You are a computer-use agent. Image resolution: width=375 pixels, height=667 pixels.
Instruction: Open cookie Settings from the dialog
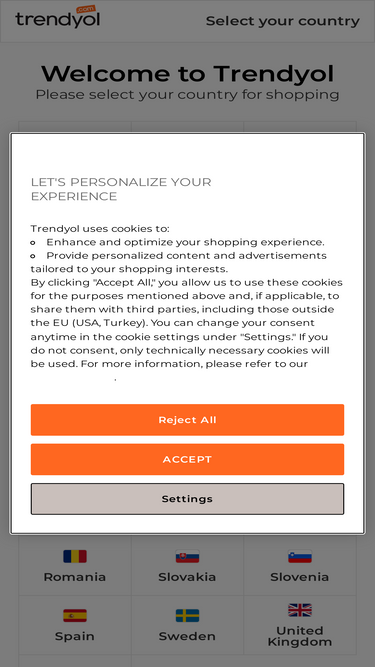coord(187,499)
